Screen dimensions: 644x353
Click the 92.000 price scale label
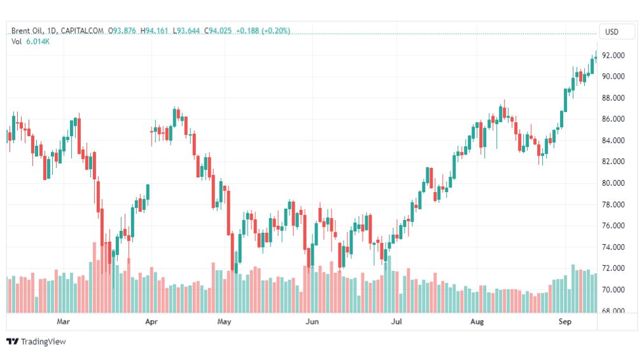pyautogui.click(x=613, y=55)
